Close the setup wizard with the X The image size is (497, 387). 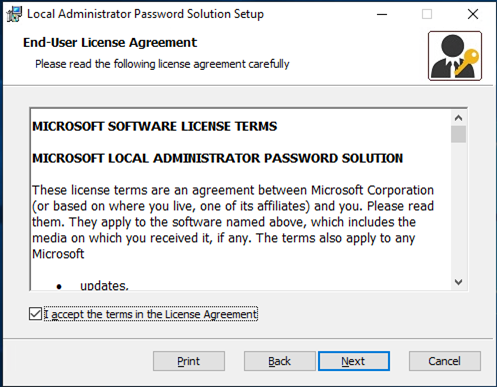[473, 14]
